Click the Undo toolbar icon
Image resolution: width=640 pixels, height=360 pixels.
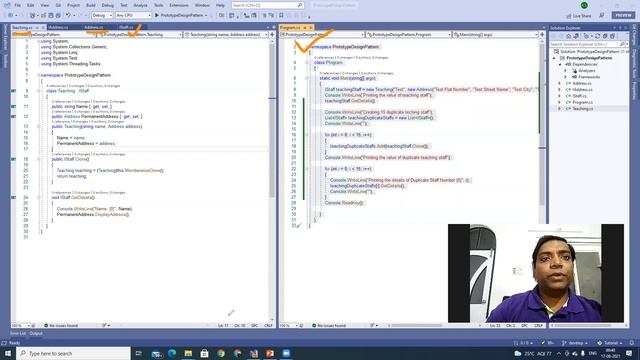[x=68, y=15]
